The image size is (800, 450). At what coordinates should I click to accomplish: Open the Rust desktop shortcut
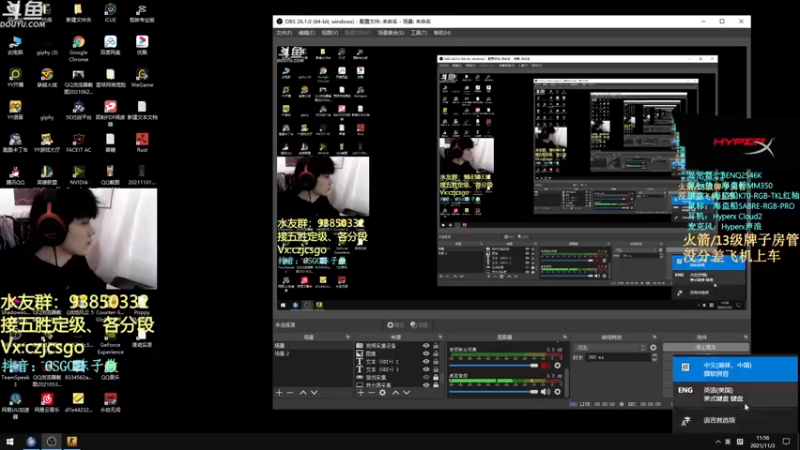tap(142, 143)
